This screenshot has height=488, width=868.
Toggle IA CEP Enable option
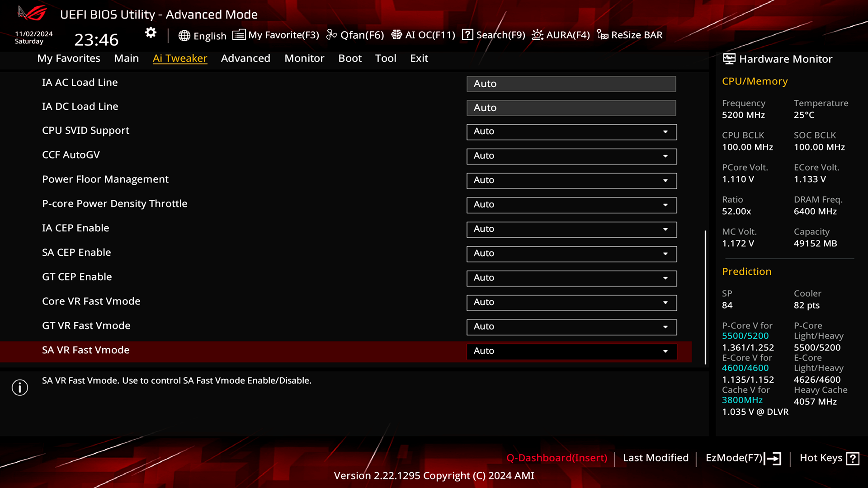coord(571,229)
